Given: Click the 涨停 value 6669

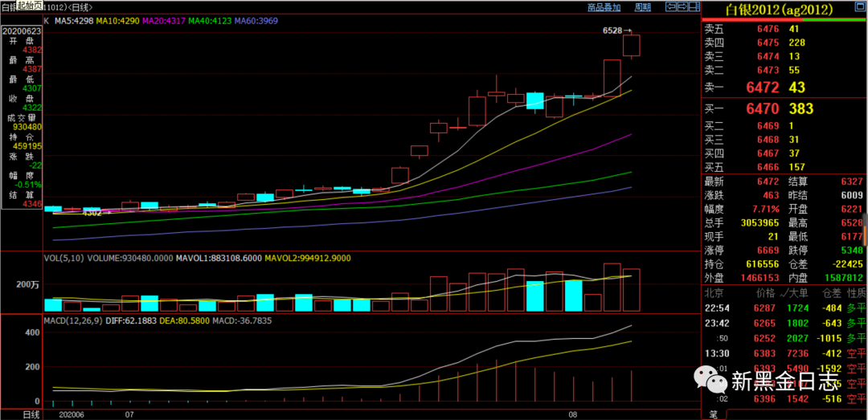Looking at the screenshot, I should pyautogui.click(x=769, y=251).
